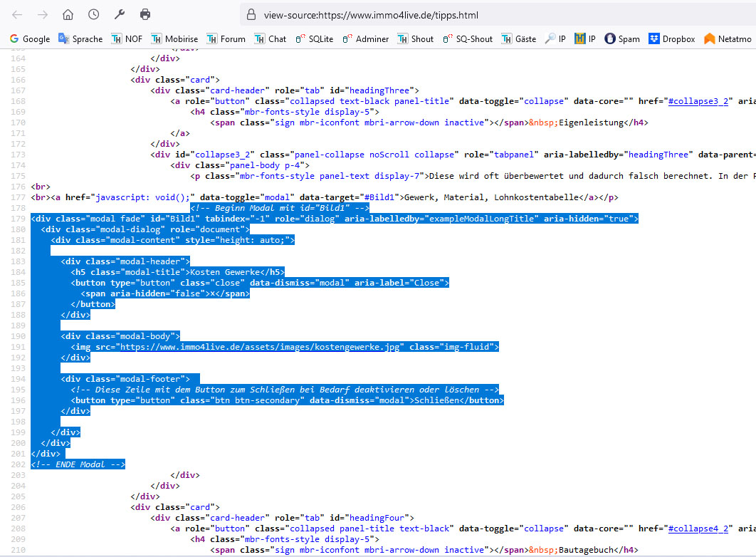Open the Adminer bookmark
Image resolution: width=756 pixels, height=557 pixels.
coord(365,39)
